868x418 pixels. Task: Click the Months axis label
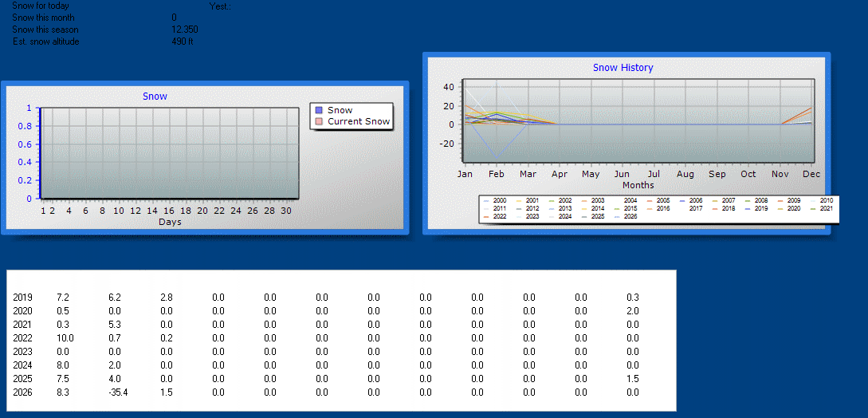click(638, 185)
